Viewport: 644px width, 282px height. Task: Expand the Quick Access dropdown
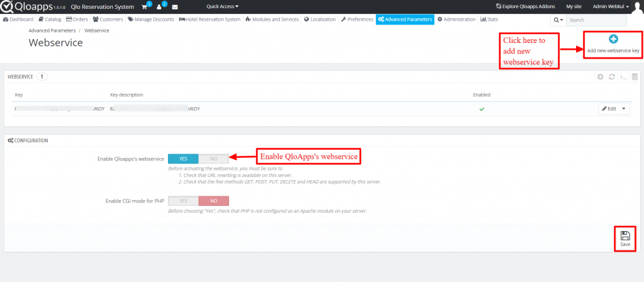[x=222, y=6]
